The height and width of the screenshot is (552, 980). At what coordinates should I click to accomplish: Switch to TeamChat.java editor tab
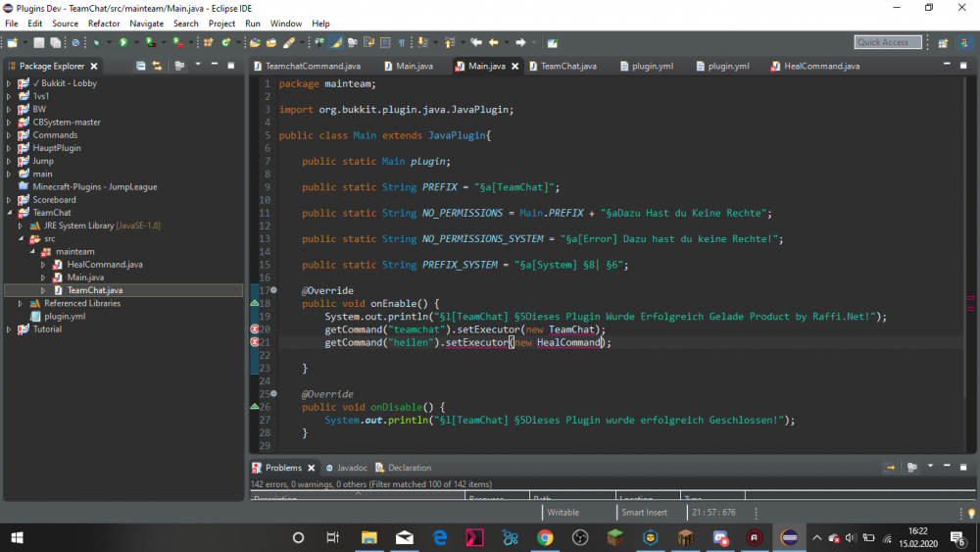point(563,66)
